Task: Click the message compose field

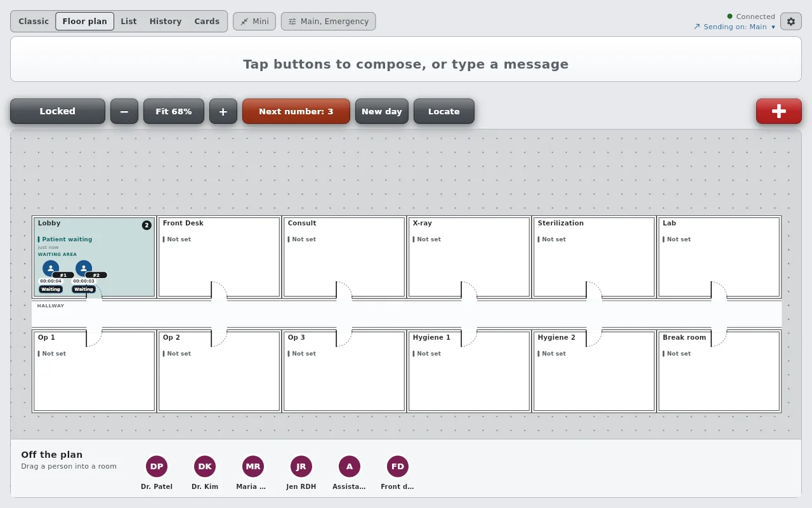Action: (x=406, y=59)
